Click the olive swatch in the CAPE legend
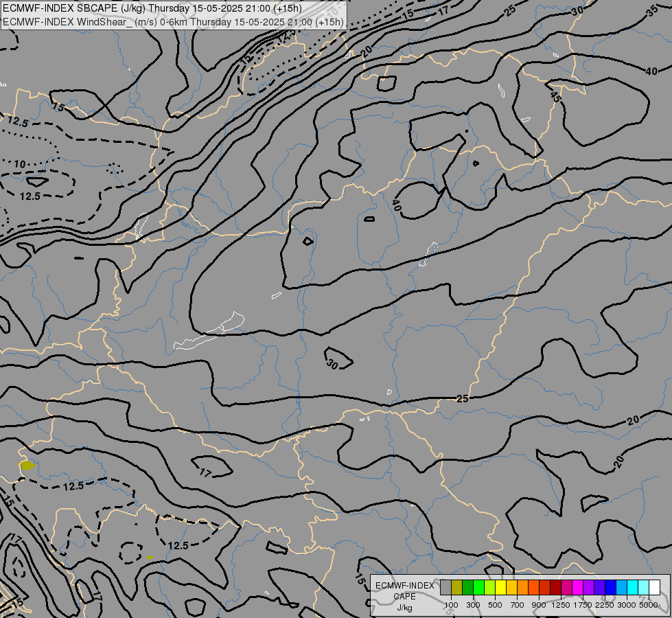672x618 pixels. (x=457, y=587)
